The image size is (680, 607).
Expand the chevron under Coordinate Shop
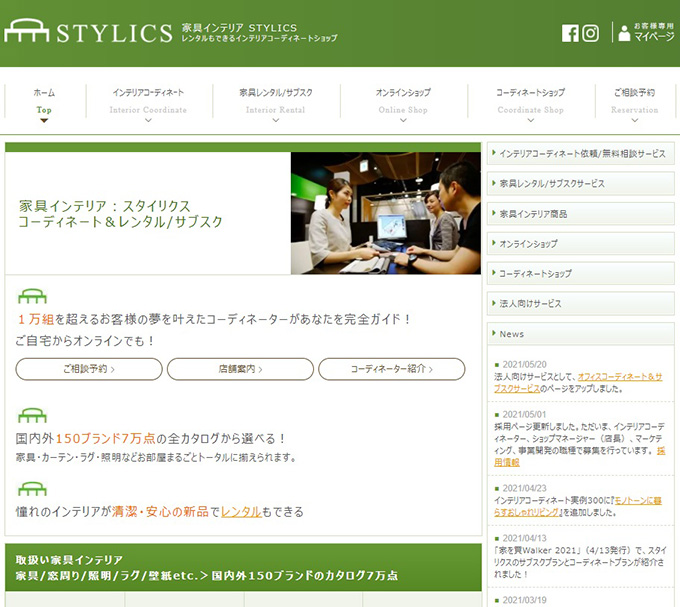[531, 121]
